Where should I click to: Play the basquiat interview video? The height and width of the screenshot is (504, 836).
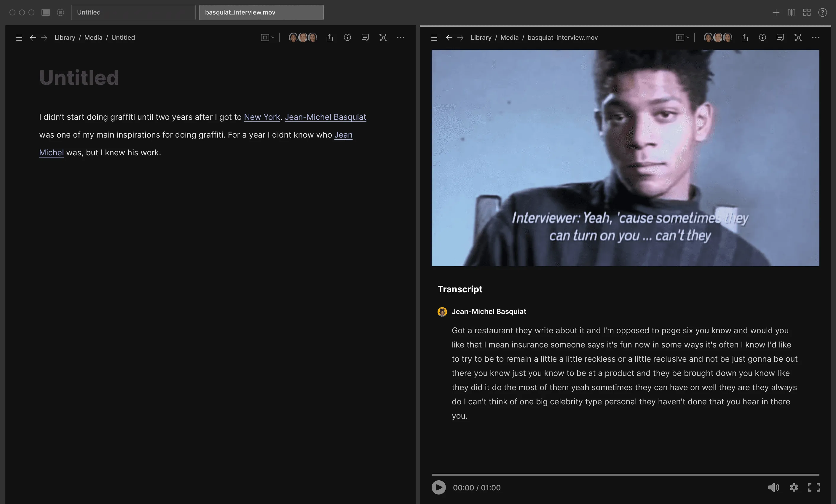coord(438,487)
